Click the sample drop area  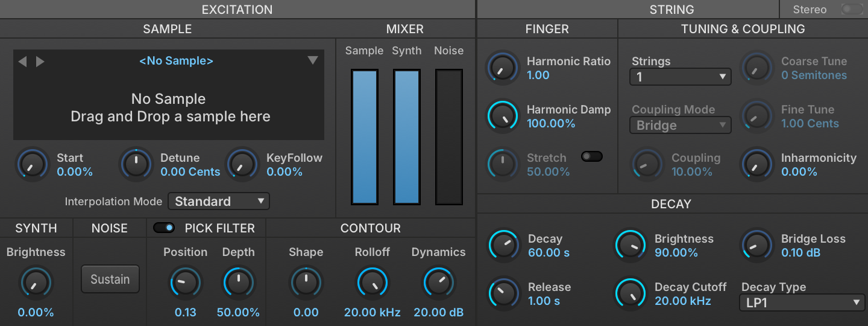click(x=169, y=95)
